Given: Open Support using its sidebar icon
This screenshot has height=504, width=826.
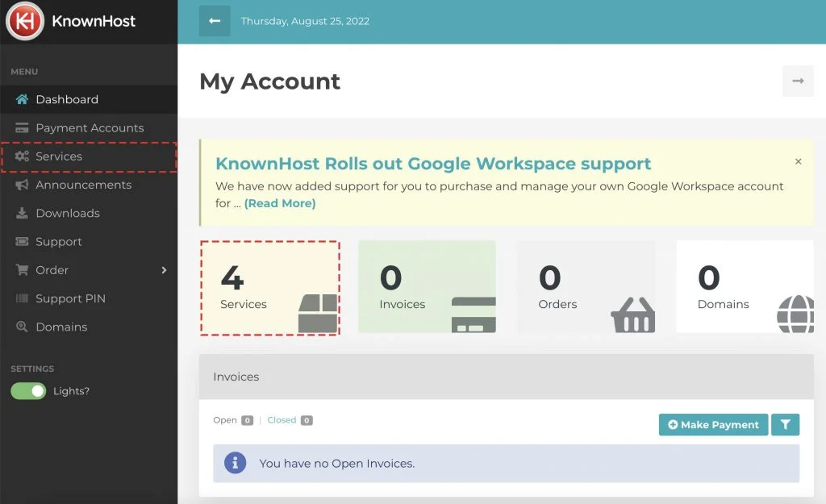Looking at the screenshot, I should tap(22, 241).
